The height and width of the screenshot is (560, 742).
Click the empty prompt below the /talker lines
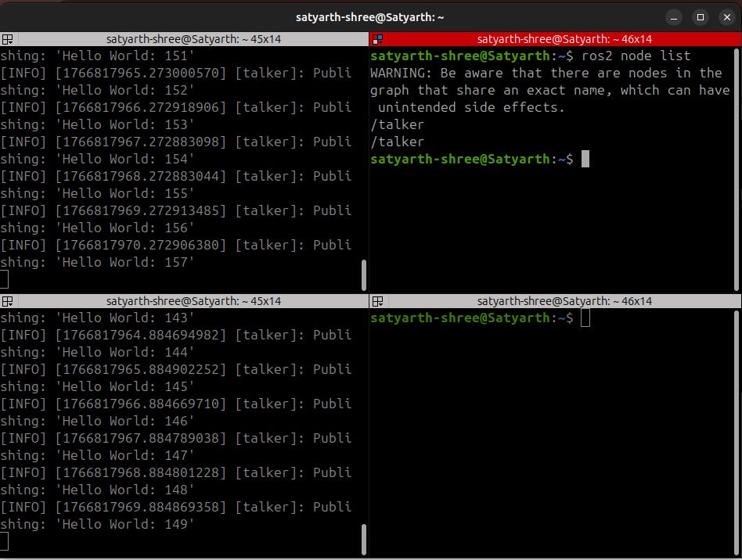(479, 159)
